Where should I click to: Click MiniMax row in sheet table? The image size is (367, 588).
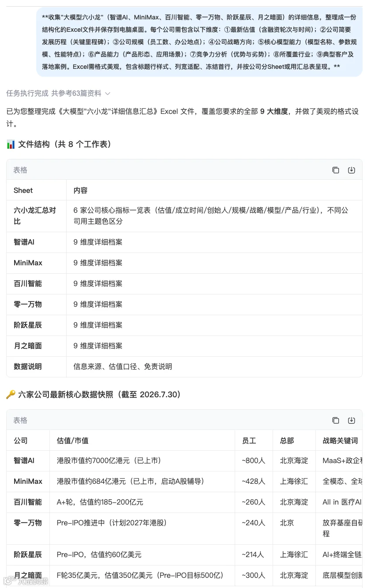184,263
